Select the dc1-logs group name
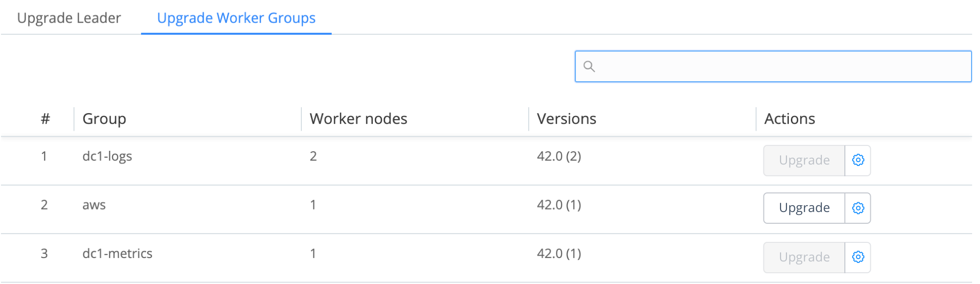The image size is (980, 284). [107, 156]
